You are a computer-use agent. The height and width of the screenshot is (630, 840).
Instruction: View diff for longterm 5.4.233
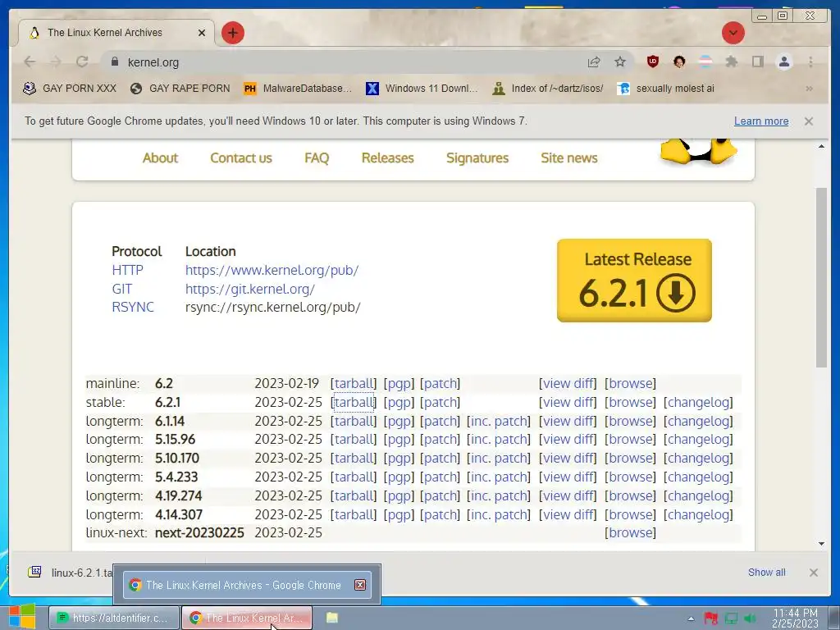(x=568, y=477)
